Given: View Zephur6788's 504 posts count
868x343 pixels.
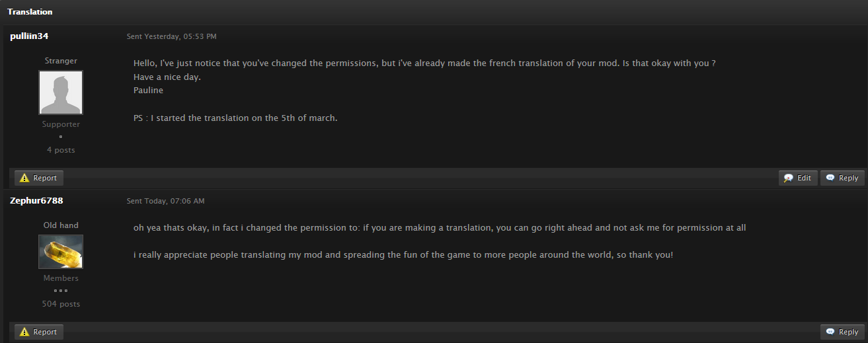Looking at the screenshot, I should click(61, 304).
